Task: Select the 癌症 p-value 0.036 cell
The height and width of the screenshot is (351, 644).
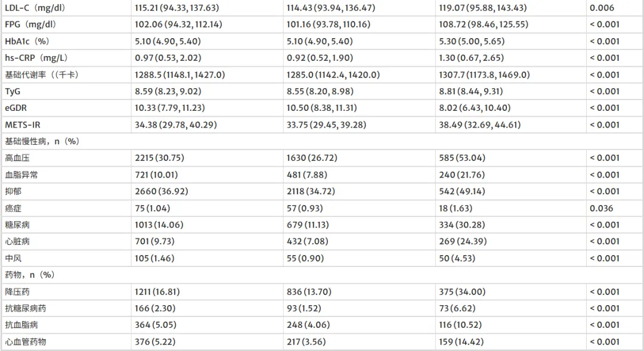Action: click(601, 208)
